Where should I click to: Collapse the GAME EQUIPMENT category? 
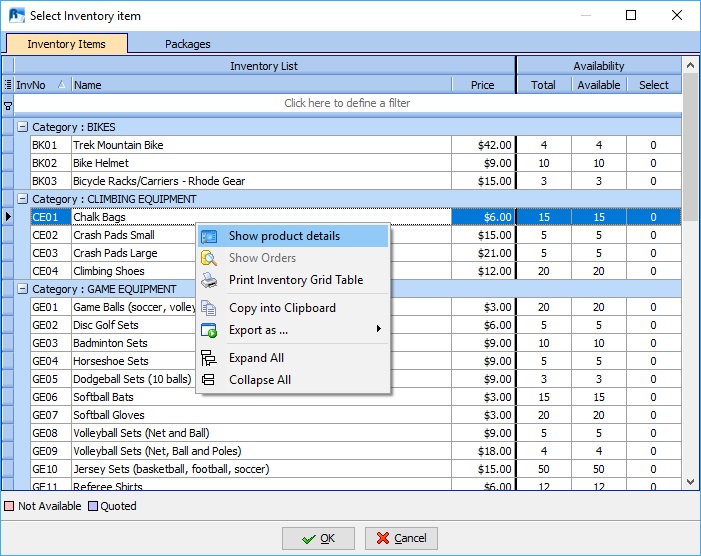[x=22, y=289]
